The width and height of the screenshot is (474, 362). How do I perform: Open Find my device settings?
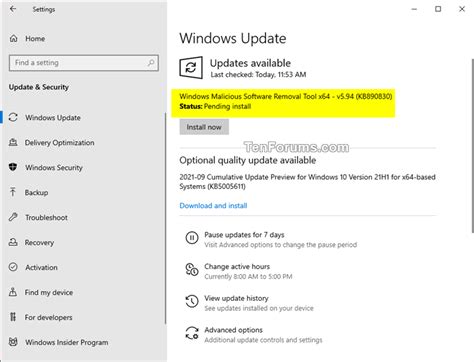49,292
